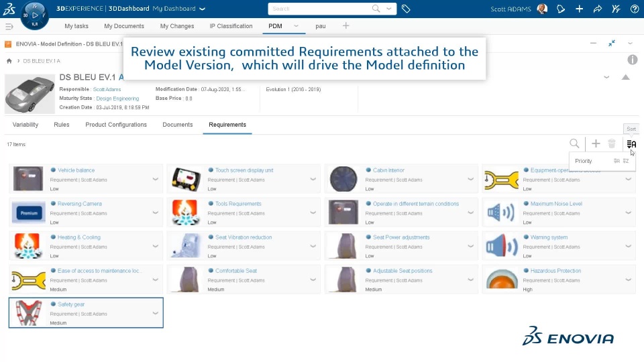Expand Touch screen display unit chevron
644x362 pixels.
(x=313, y=179)
